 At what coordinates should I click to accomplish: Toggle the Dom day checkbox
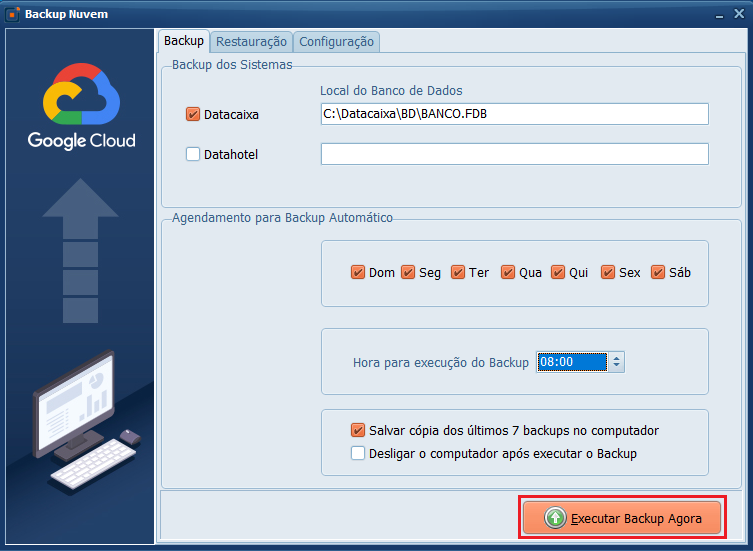click(x=358, y=272)
